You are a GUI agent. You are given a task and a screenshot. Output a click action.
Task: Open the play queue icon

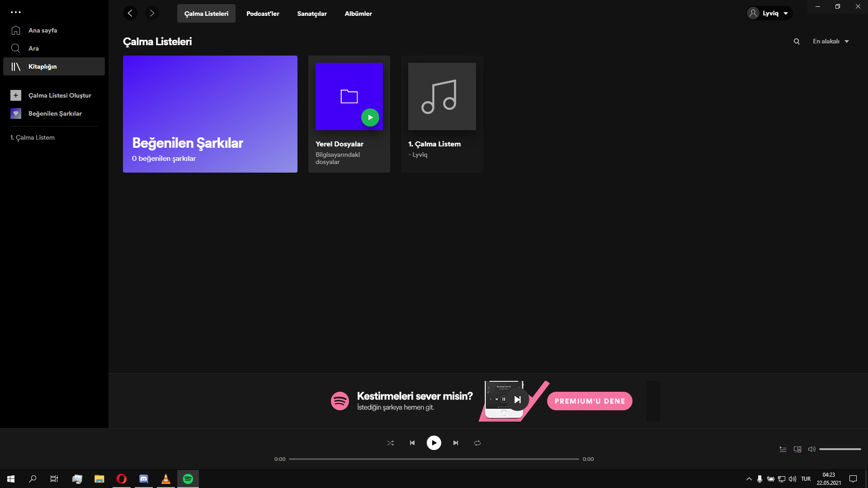coord(783,449)
